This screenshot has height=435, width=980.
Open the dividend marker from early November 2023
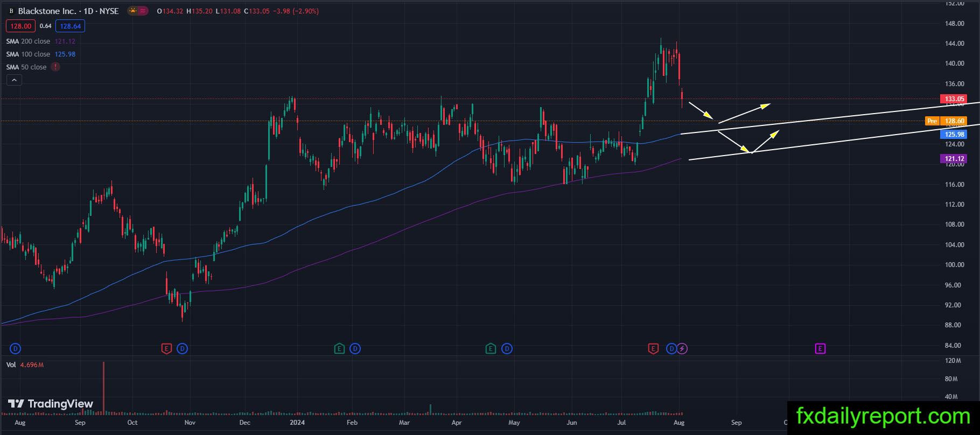point(183,349)
